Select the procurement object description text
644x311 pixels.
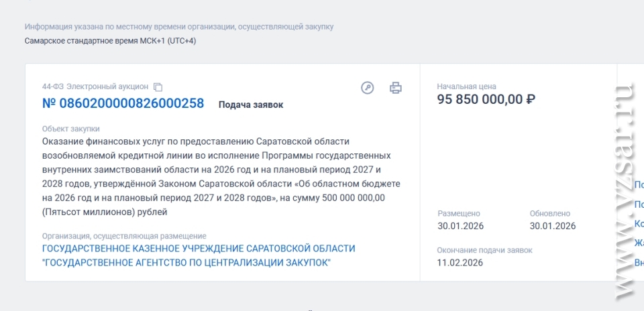(x=215, y=176)
